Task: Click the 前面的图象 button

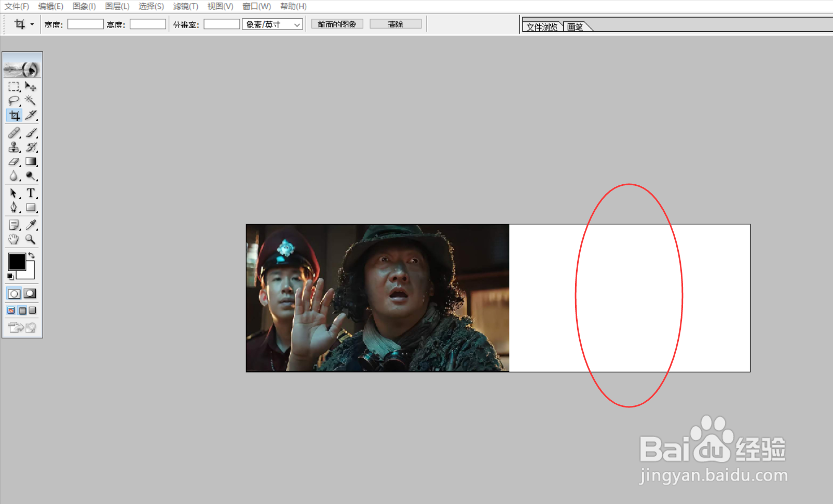Action: pyautogui.click(x=337, y=24)
